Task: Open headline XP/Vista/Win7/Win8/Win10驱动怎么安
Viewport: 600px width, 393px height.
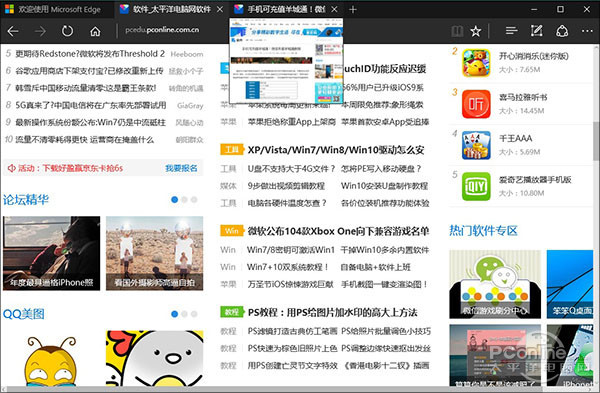Action: click(x=336, y=150)
